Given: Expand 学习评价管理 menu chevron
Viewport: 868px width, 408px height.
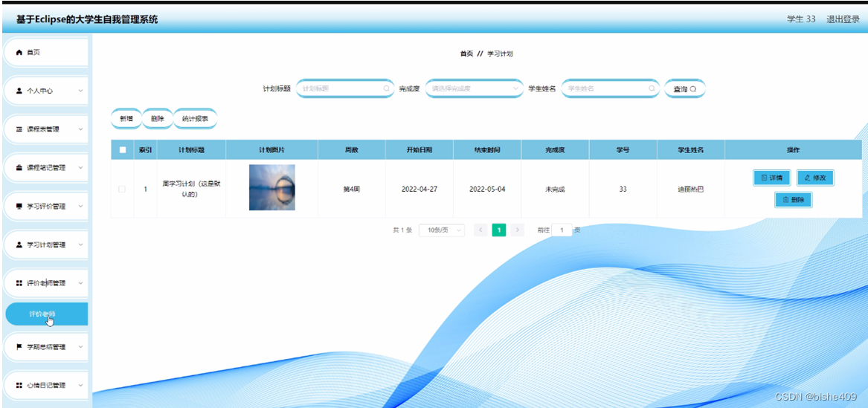Looking at the screenshot, I should (x=81, y=206).
